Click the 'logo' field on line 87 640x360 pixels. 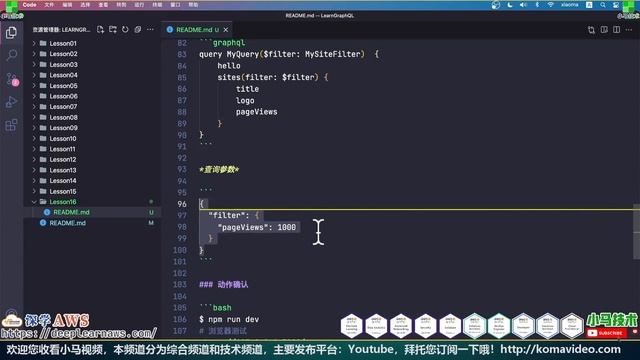(245, 100)
